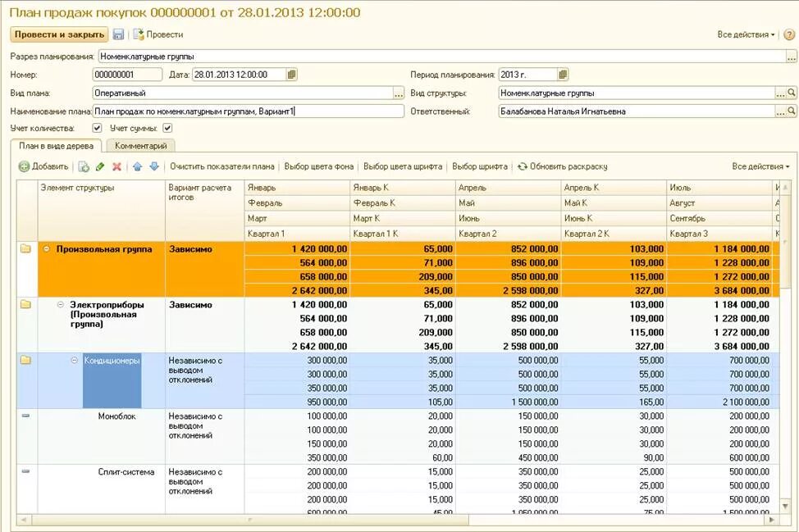Collapse the Кондиционеры tree node
Viewport: 799px width, 532px height.
click(x=75, y=360)
